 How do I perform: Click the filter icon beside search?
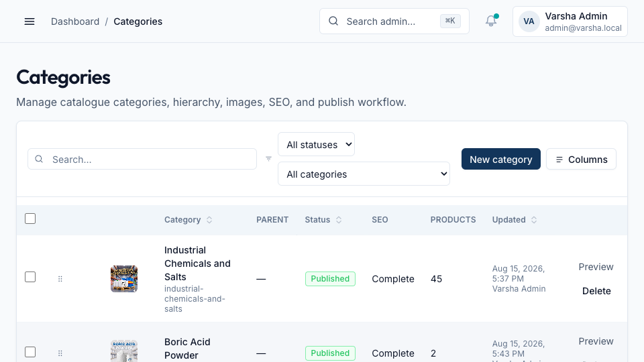click(268, 159)
